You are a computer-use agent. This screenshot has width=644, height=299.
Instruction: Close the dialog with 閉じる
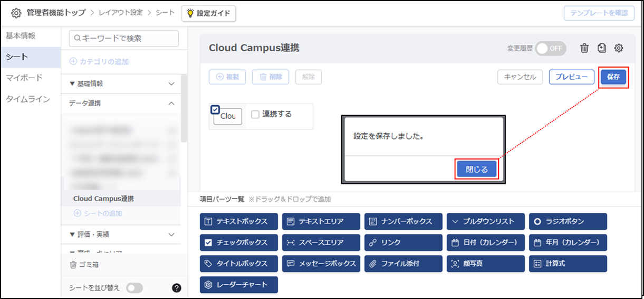click(x=477, y=169)
